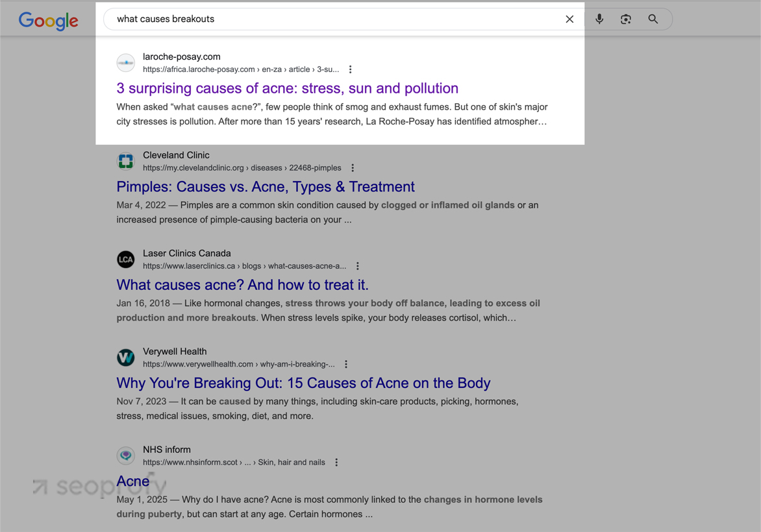The image size is (761, 532).
Task: Click the Google logo
Action: point(49,20)
